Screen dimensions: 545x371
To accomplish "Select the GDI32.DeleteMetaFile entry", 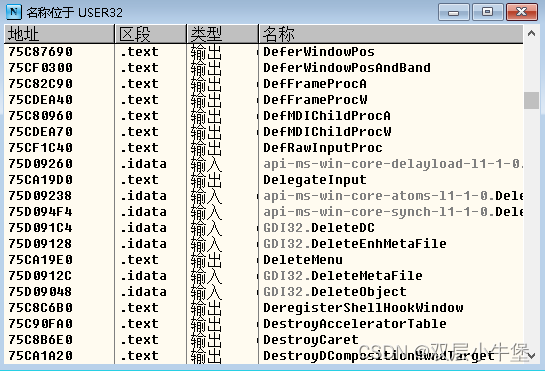I will 343,276.
